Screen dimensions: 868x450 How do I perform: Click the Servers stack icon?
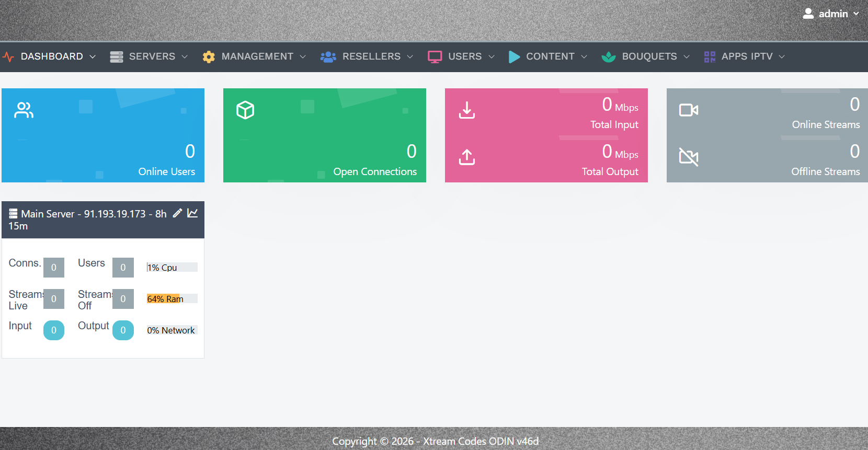pos(117,56)
